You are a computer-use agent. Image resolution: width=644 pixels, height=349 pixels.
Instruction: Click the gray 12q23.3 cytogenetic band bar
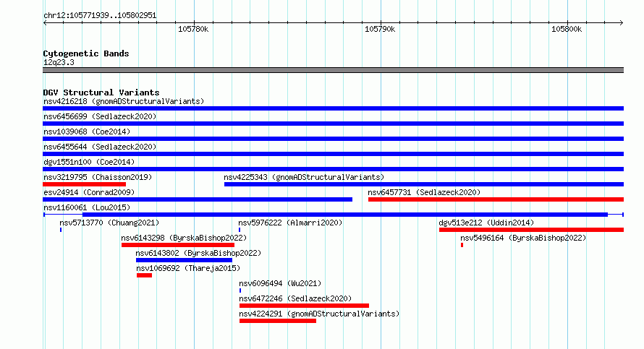(x=333, y=70)
